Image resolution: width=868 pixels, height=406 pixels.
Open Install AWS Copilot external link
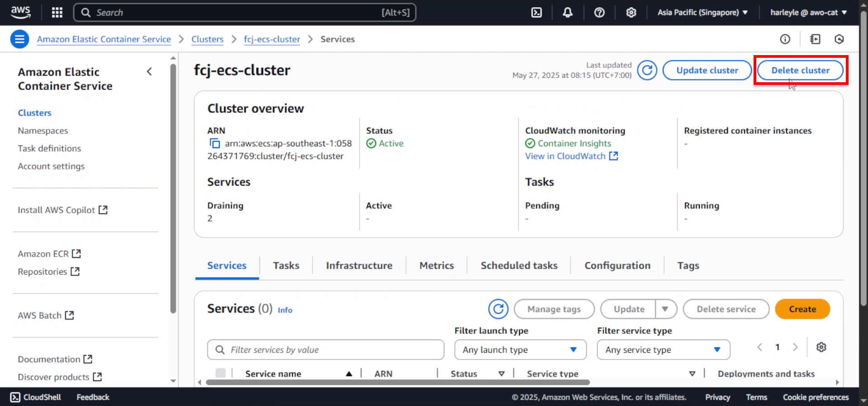(62, 210)
